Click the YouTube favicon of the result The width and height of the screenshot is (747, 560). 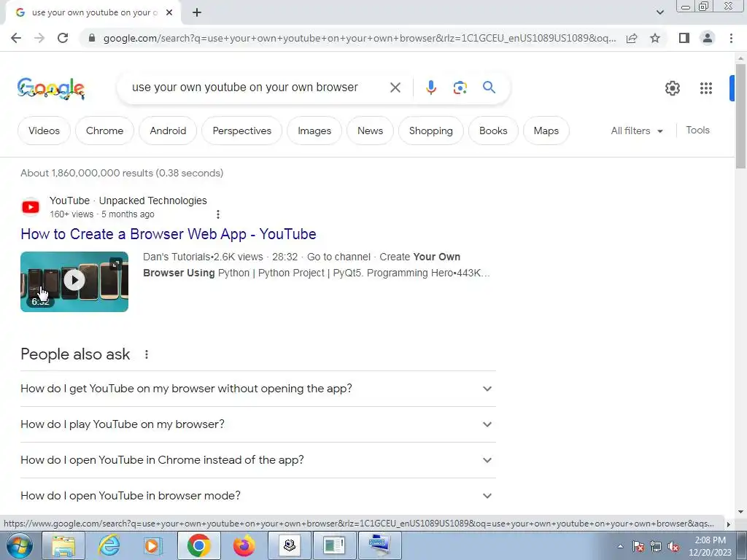click(x=31, y=207)
